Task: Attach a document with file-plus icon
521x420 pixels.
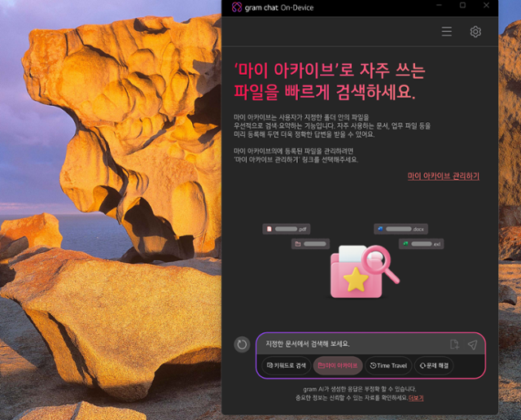Action: pyautogui.click(x=454, y=344)
